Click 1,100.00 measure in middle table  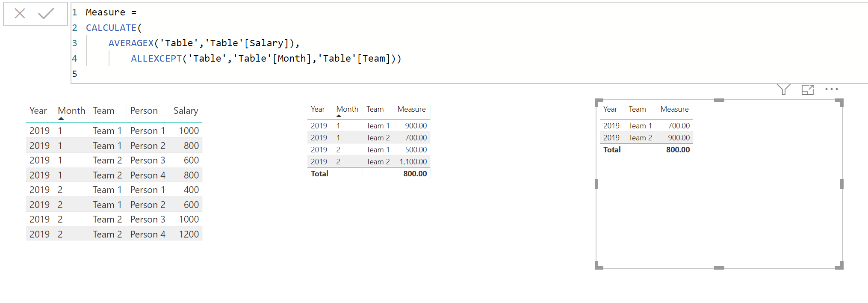pyautogui.click(x=413, y=162)
